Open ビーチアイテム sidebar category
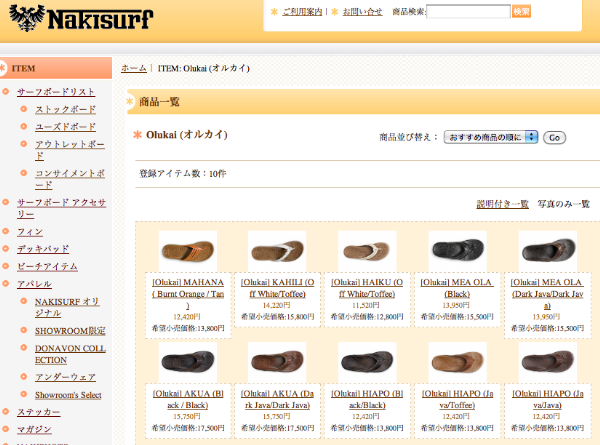600x445 pixels. point(47,266)
